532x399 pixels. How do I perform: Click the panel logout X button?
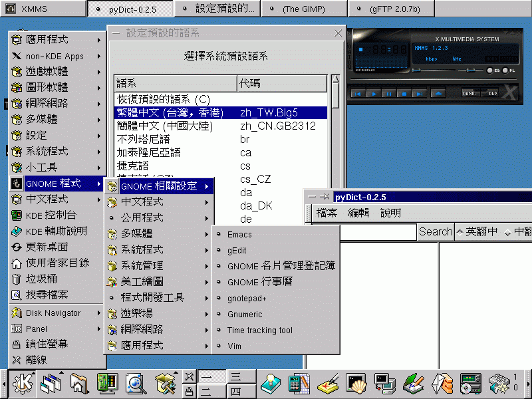190,376
